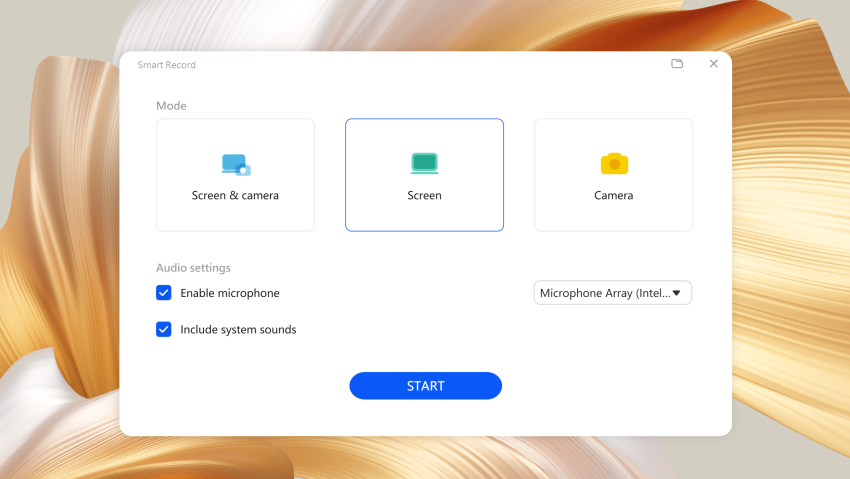This screenshot has width=850, height=479.
Task: Toggle Include system sounds checkbox
Action: [164, 329]
